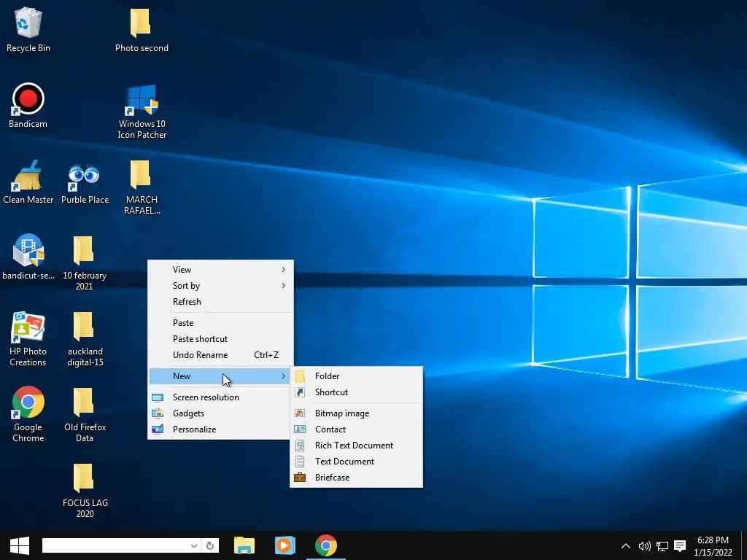Open the Recycle Bin desktop icon
This screenshot has width=747, height=560.
point(28,29)
